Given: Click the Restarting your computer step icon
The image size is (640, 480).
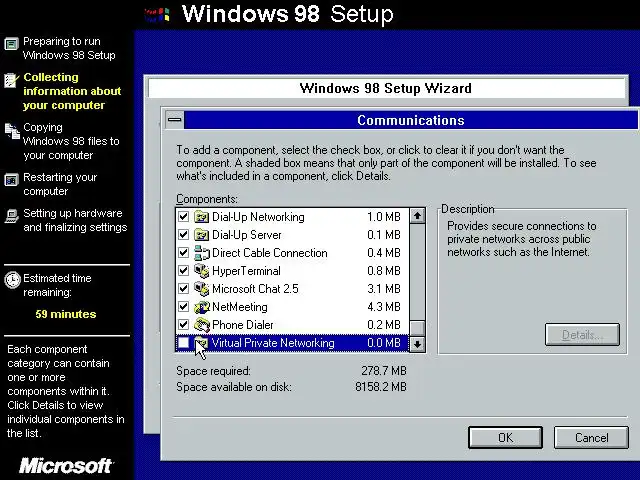Looking at the screenshot, I should (x=12, y=180).
